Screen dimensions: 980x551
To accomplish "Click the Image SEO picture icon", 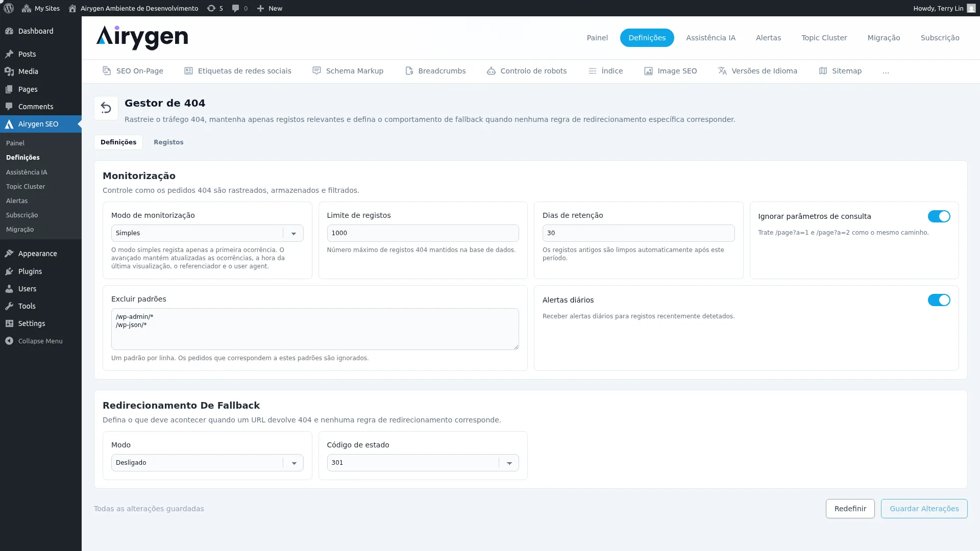I will [x=648, y=71].
